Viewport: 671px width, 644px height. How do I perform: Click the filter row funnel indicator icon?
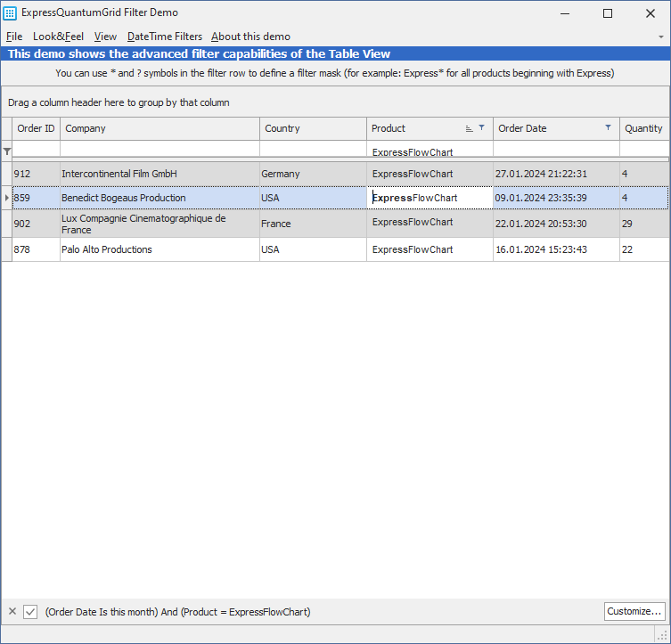click(x=7, y=151)
